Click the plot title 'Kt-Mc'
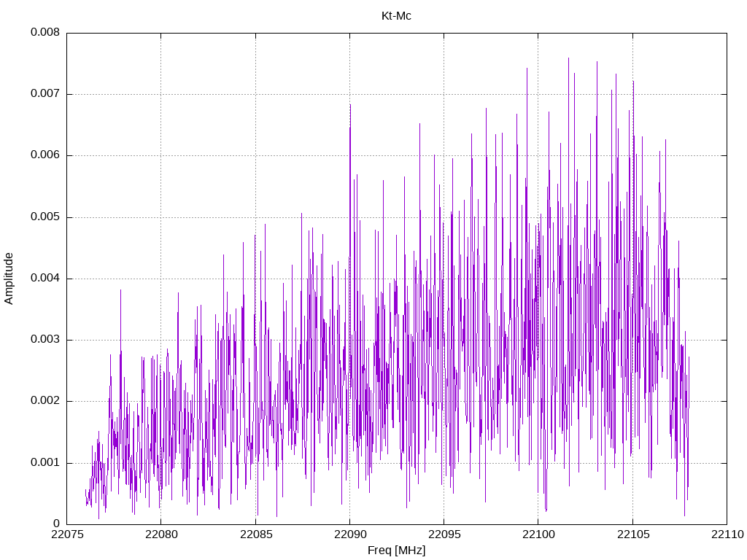 click(x=396, y=16)
